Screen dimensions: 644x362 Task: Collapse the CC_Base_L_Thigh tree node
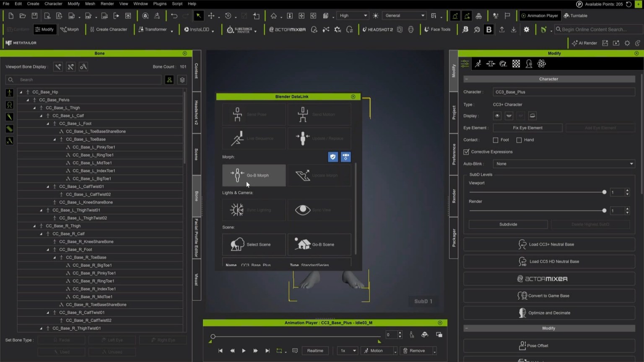click(x=34, y=108)
